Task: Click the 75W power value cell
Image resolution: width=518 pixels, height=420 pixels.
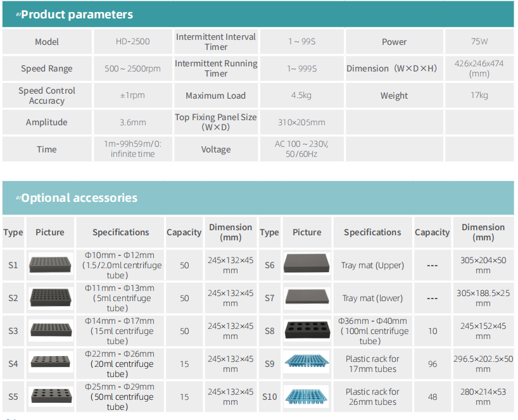Action: (479, 42)
